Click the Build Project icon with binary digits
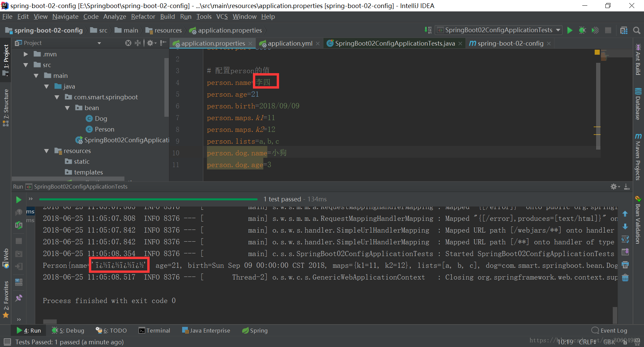Image resolution: width=644 pixels, height=347 pixels. click(428, 30)
